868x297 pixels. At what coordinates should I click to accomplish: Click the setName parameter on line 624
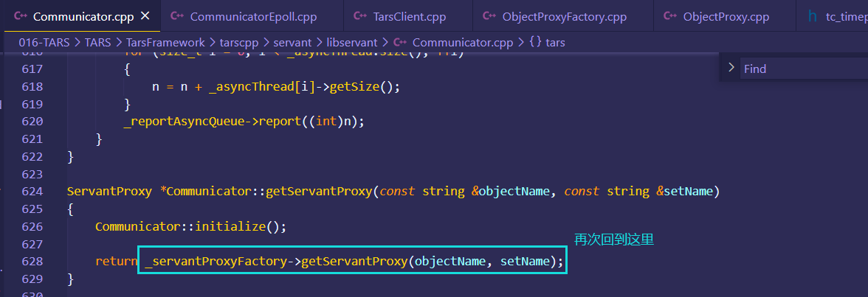pyautogui.click(x=688, y=192)
